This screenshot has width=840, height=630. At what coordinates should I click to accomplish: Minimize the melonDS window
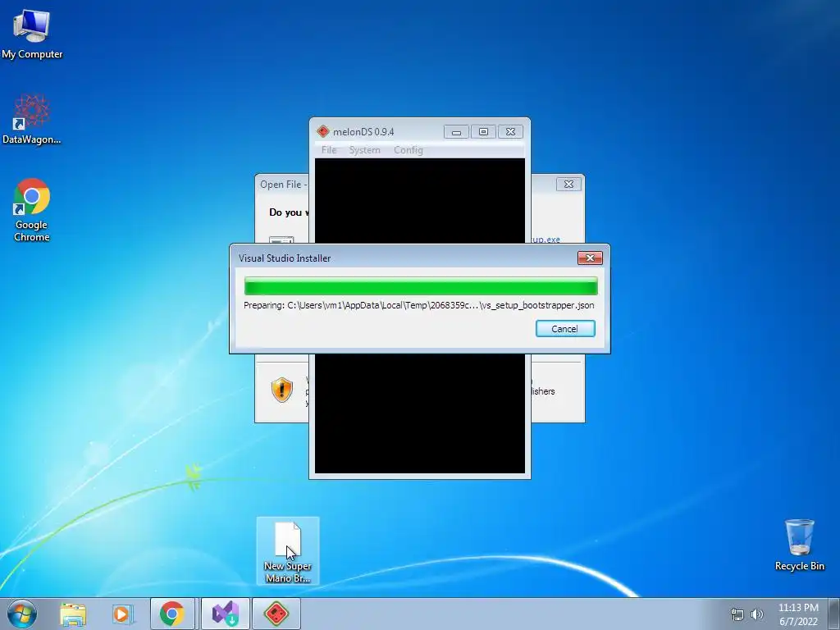coord(456,132)
